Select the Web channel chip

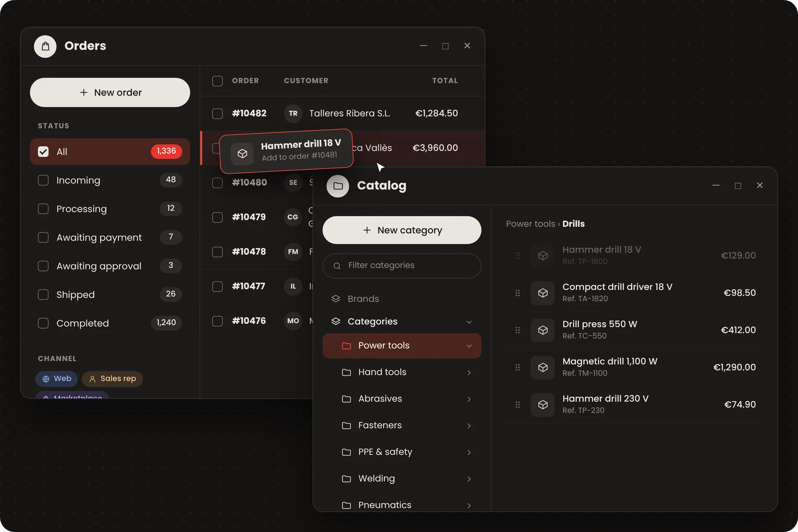(57, 379)
